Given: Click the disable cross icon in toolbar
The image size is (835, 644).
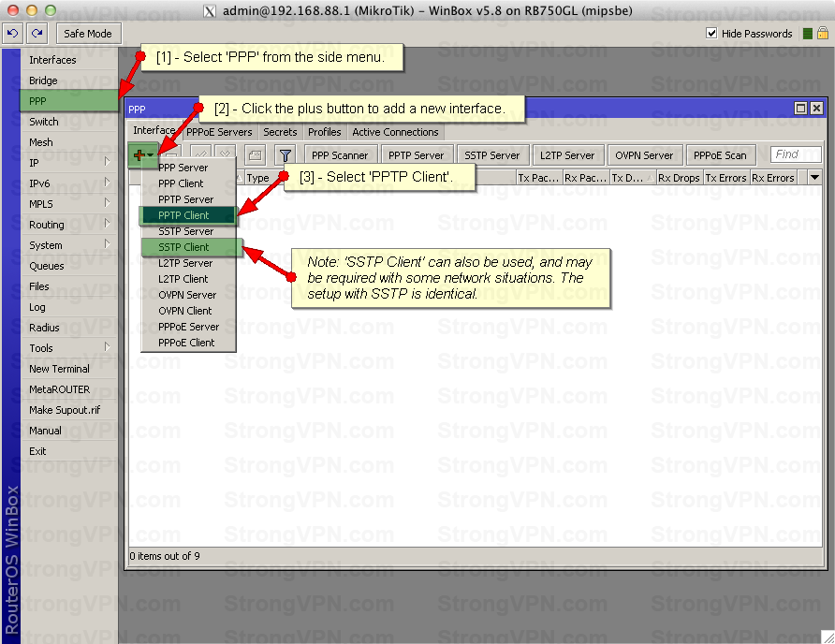Looking at the screenshot, I should pyautogui.click(x=225, y=155).
